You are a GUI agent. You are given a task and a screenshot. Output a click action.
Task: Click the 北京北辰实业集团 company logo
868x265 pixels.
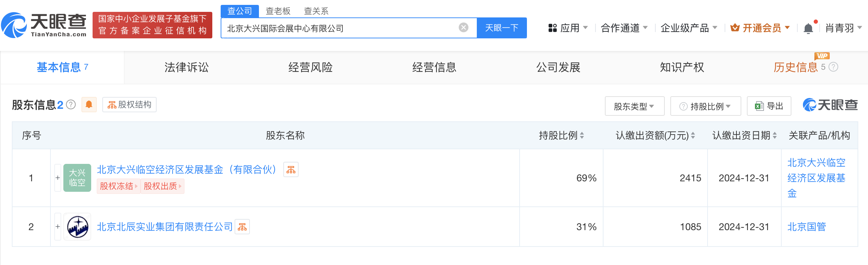[x=77, y=227]
